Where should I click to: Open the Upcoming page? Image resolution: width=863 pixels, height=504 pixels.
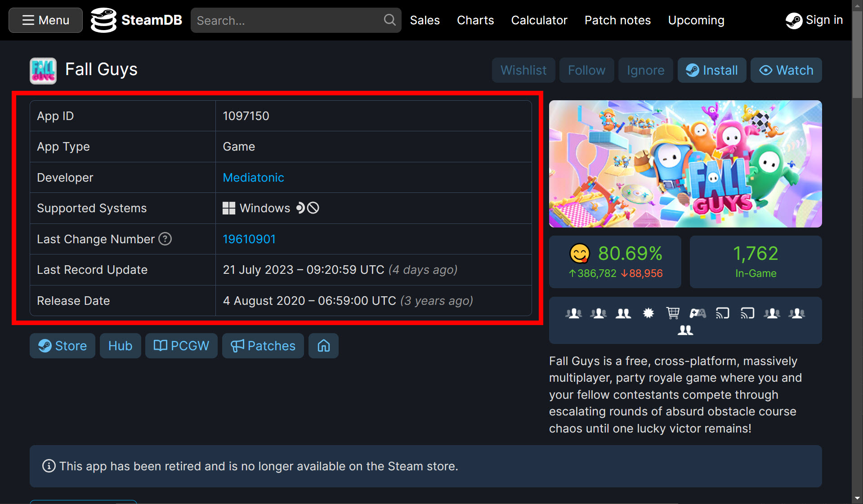(x=696, y=20)
